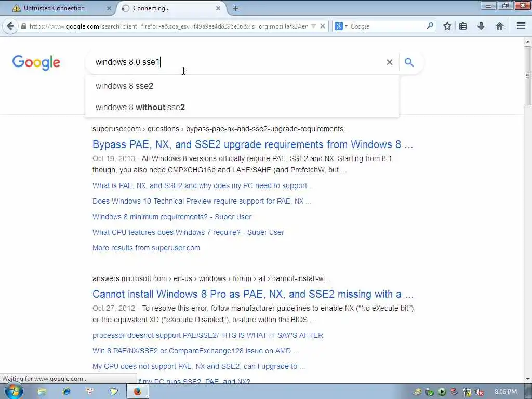This screenshot has height=399, width=532.
Task: Click the Firefox taskbar button
Action: click(137, 392)
